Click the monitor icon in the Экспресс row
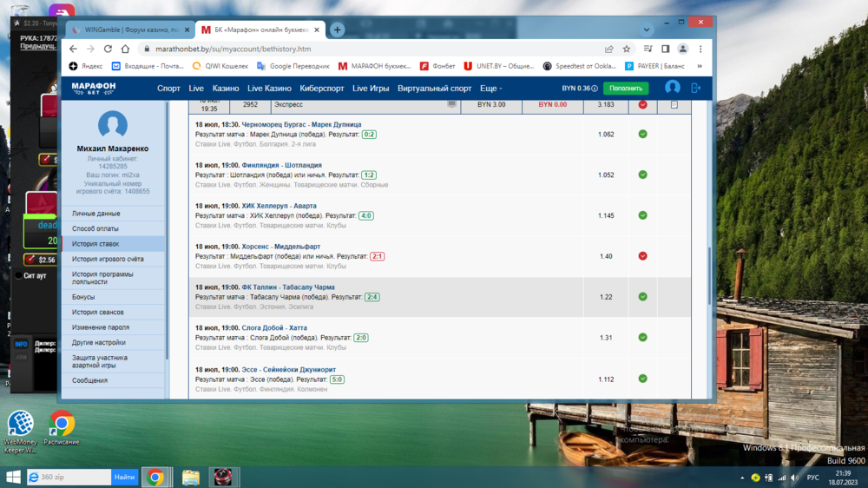 451,104
